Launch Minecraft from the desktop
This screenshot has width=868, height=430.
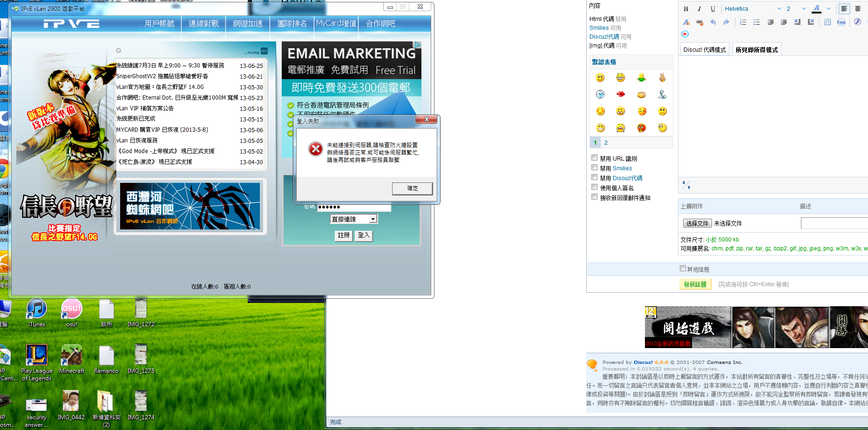(x=72, y=359)
